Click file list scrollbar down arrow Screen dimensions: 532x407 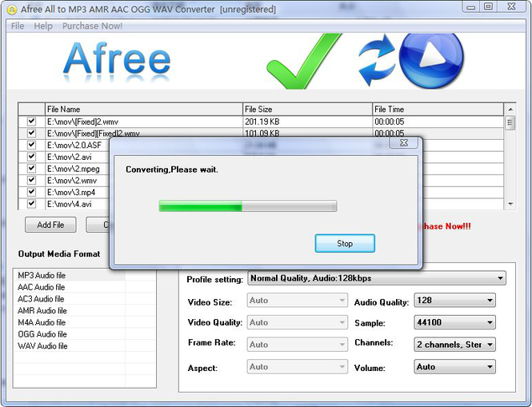click(510, 204)
